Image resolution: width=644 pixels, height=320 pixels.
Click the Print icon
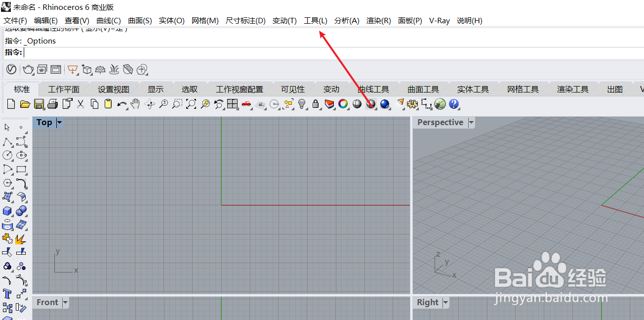[53, 104]
